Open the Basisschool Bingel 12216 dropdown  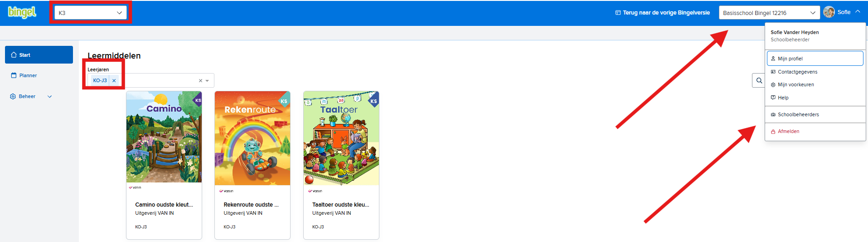(x=769, y=13)
